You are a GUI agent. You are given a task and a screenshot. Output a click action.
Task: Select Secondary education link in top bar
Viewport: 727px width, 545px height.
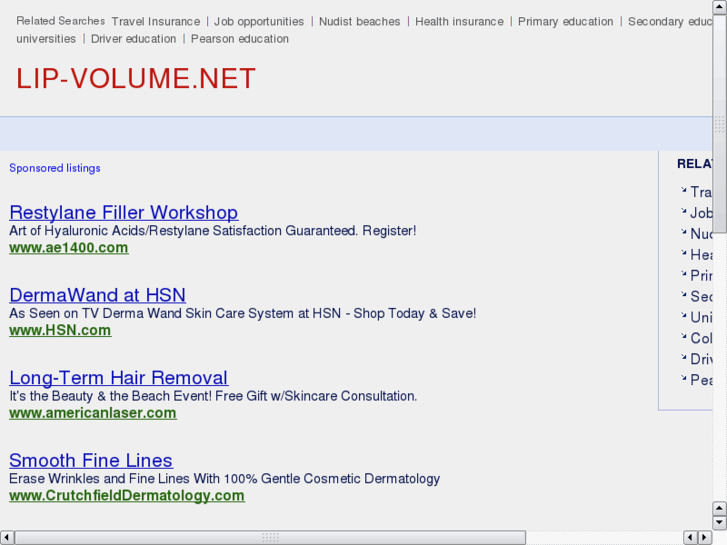click(670, 21)
